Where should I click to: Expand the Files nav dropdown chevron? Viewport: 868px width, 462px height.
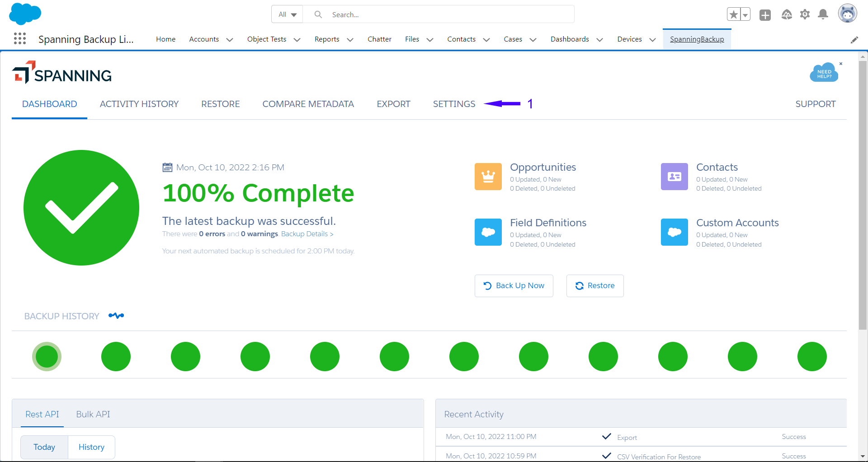click(430, 40)
